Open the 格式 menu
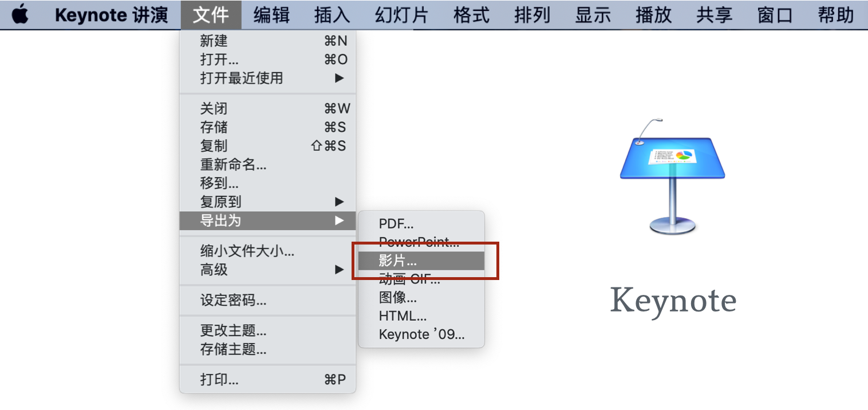The height and width of the screenshot is (410, 868). pyautogui.click(x=471, y=15)
